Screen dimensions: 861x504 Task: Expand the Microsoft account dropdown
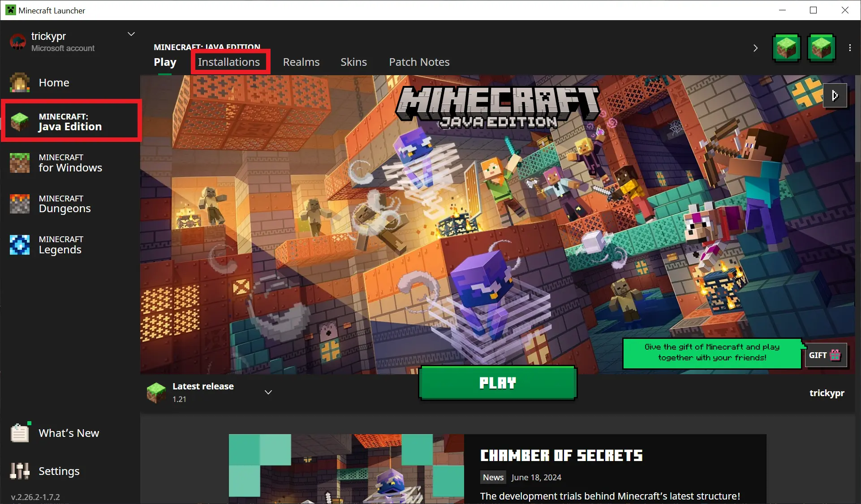tap(131, 34)
